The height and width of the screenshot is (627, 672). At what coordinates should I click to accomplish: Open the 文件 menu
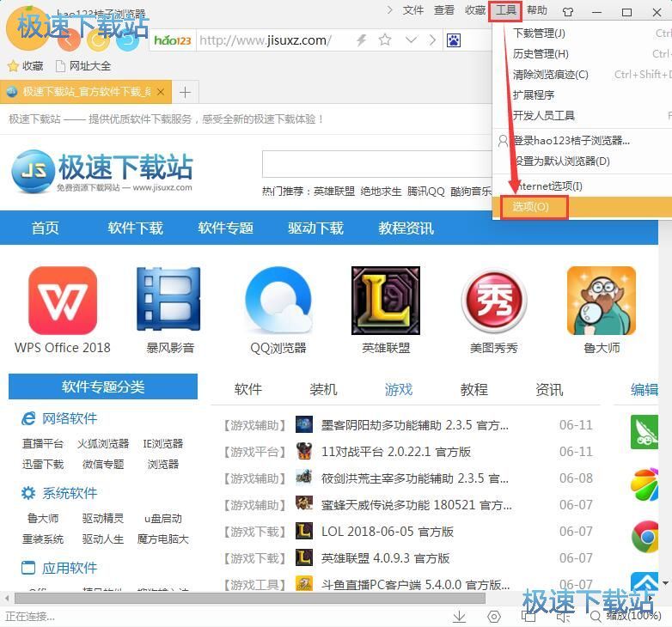tap(413, 10)
